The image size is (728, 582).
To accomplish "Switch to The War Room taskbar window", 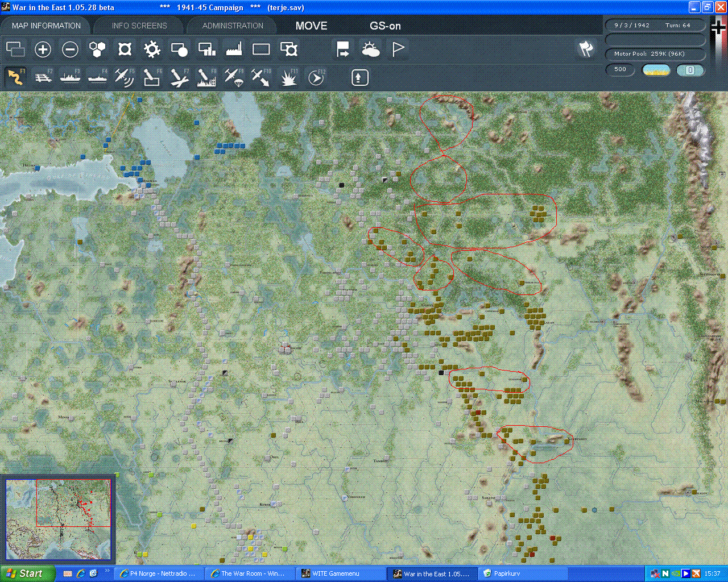I will click(x=249, y=573).
